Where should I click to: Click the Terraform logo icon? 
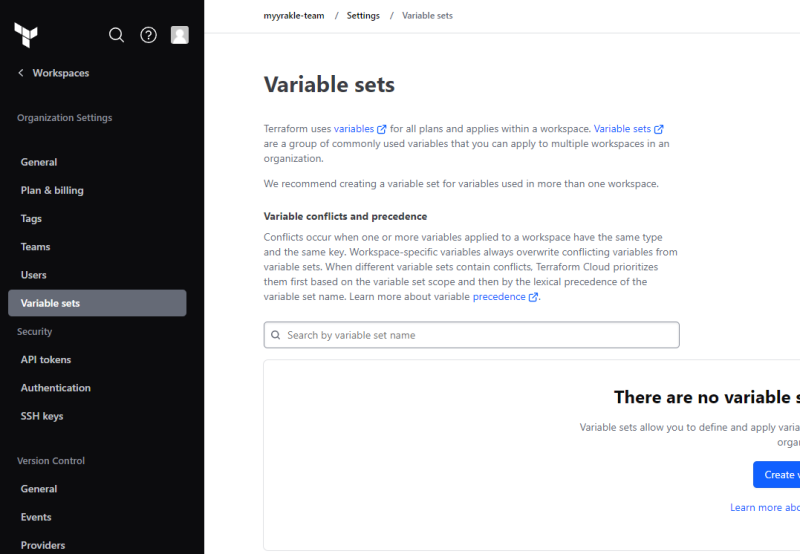click(x=26, y=35)
